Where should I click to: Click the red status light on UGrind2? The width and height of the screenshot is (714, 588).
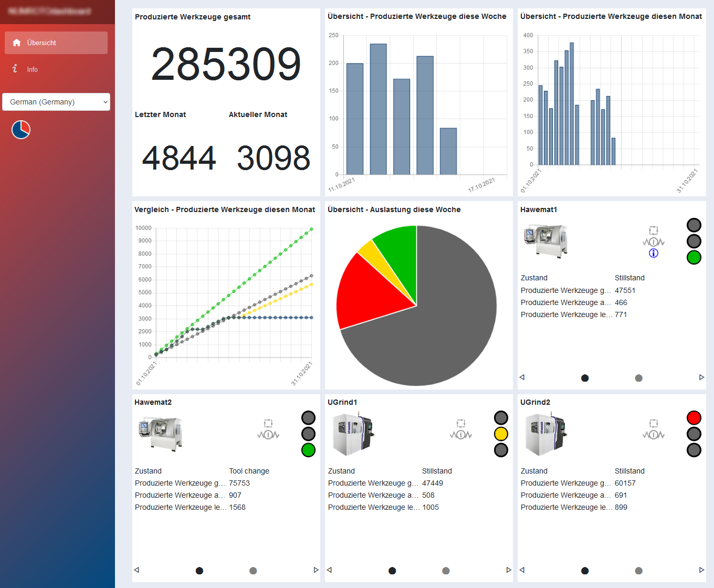coord(694,417)
